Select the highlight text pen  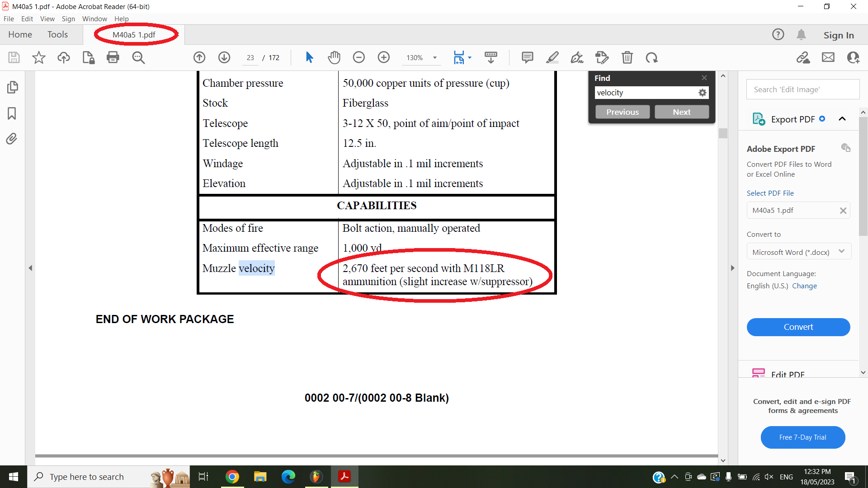click(552, 57)
